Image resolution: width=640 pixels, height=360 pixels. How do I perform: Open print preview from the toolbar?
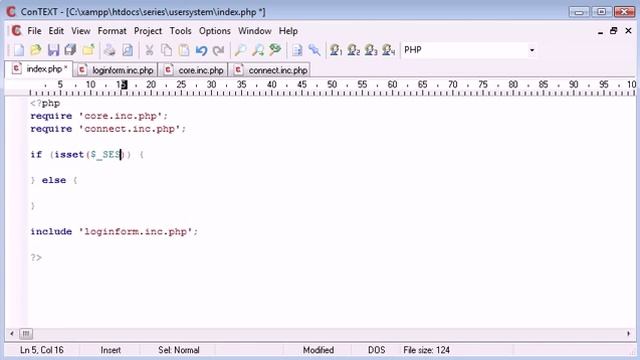click(x=127, y=50)
